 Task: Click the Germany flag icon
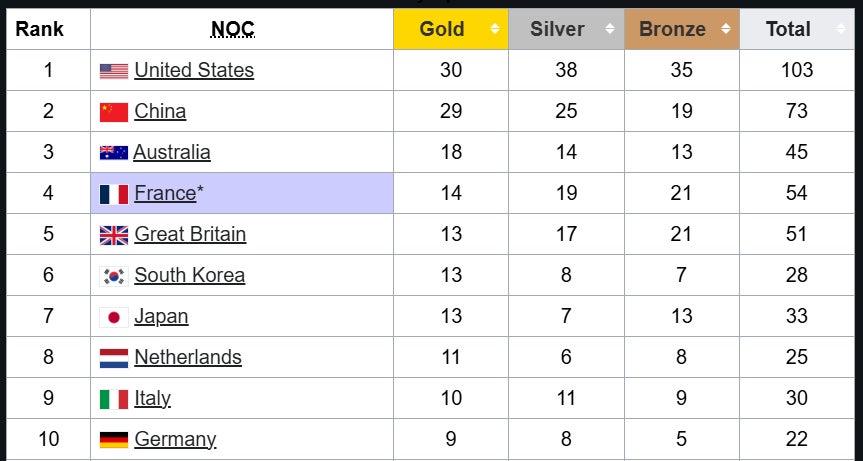[x=114, y=440]
